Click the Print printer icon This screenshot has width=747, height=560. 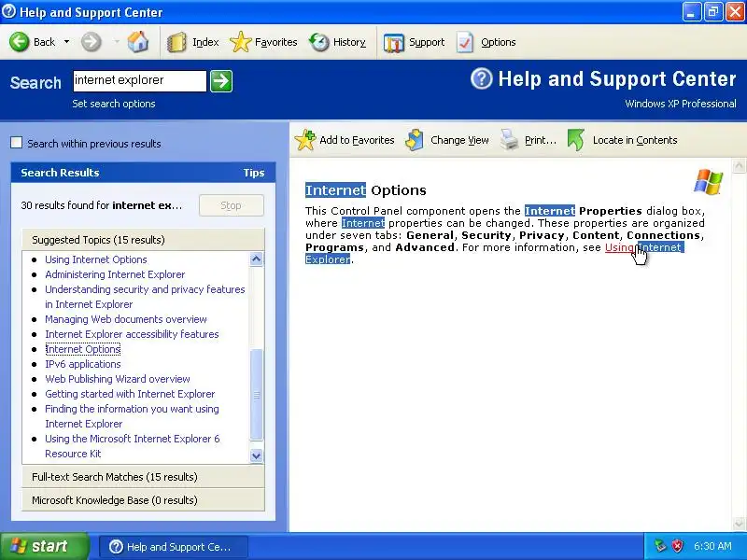pos(509,140)
